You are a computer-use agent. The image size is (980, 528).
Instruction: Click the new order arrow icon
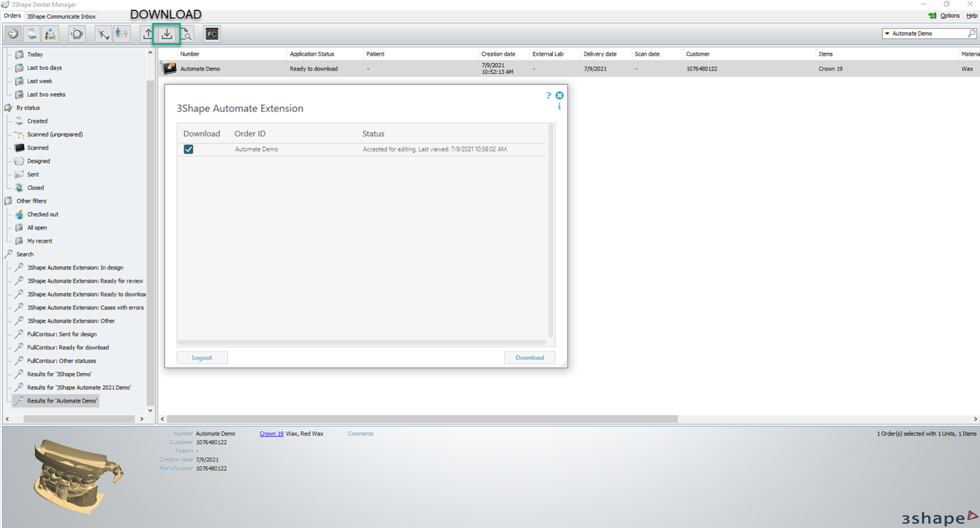(12, 33)
